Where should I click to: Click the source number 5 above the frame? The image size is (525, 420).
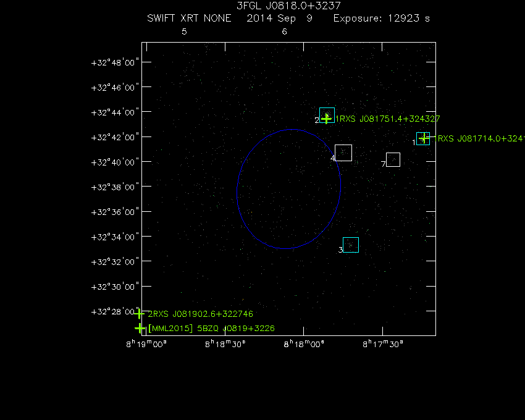coord(184,32)
